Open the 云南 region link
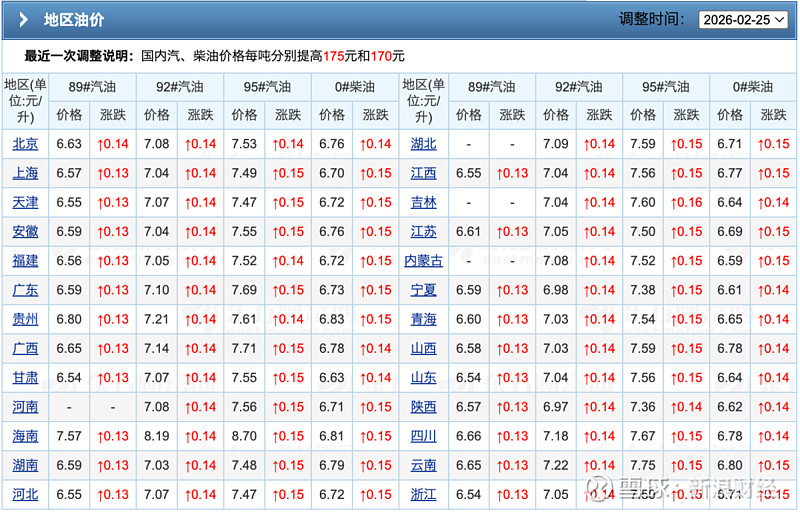 tap(423, 465)
